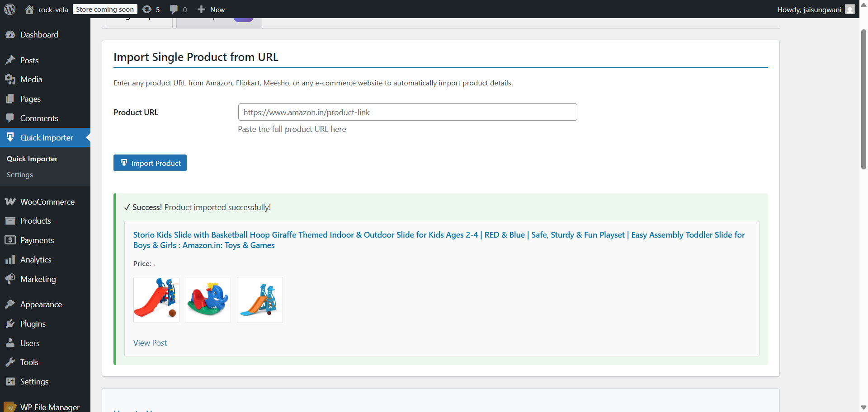Click the Media icon in sidebar
The width and height of the screenshot is (868, 412).
10,80
